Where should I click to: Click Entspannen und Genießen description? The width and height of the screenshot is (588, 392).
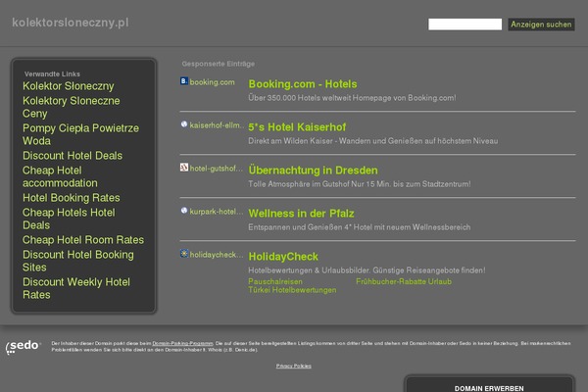[360, 227]
